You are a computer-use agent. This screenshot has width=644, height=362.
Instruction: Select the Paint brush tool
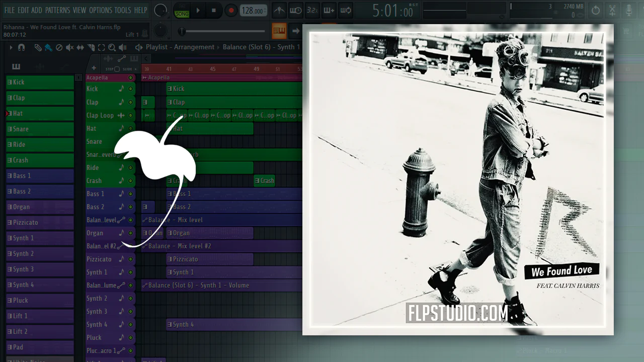48,47
